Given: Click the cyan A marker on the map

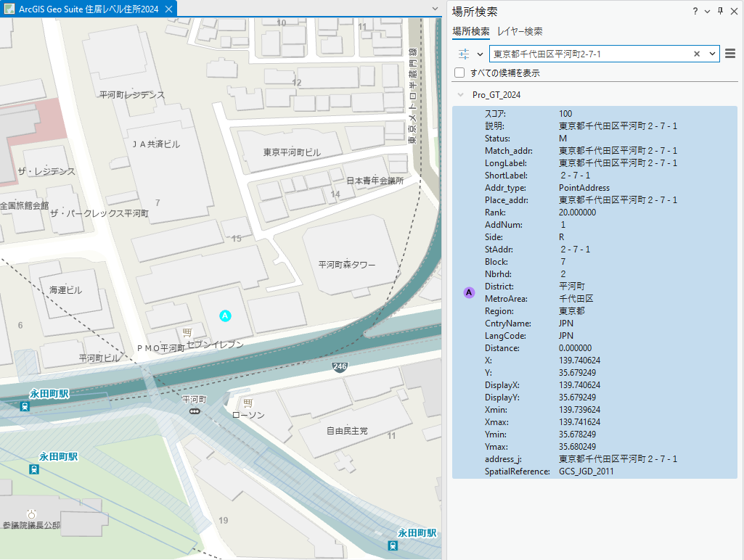Looking at the screenshot, I should (x=226, y=316).
